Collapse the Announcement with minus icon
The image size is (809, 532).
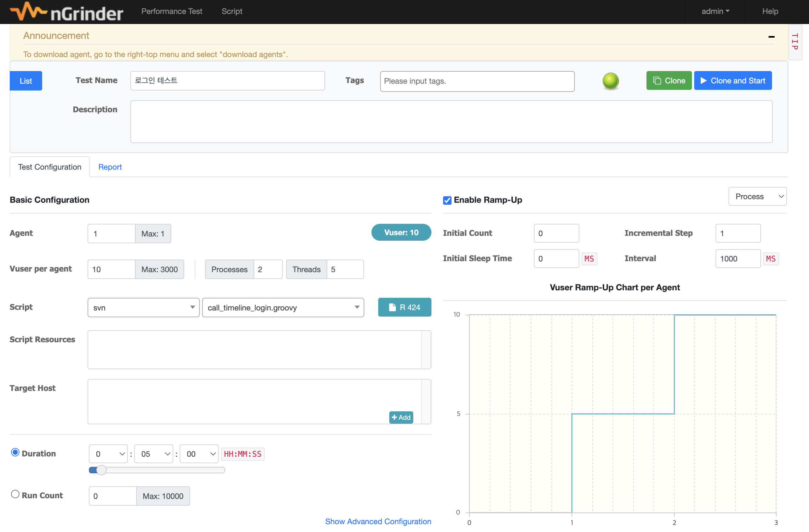[x=771, y=37]
